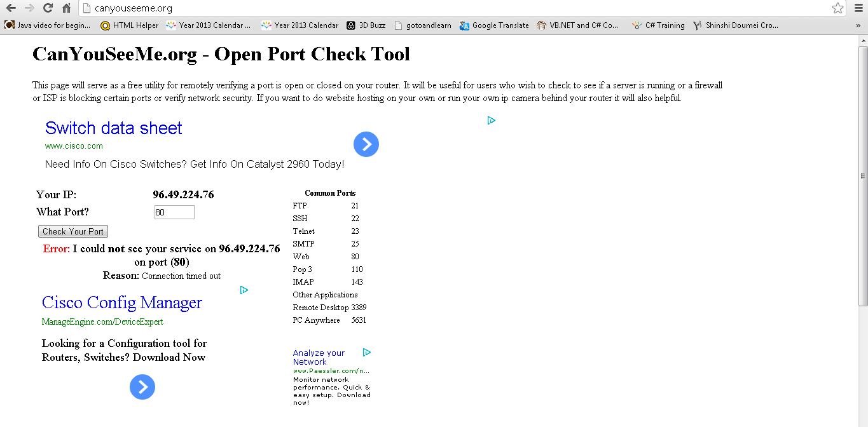Expand the bookmarks overflow chevron
This screenshot has width=868, height=427.
click(859, 25)
